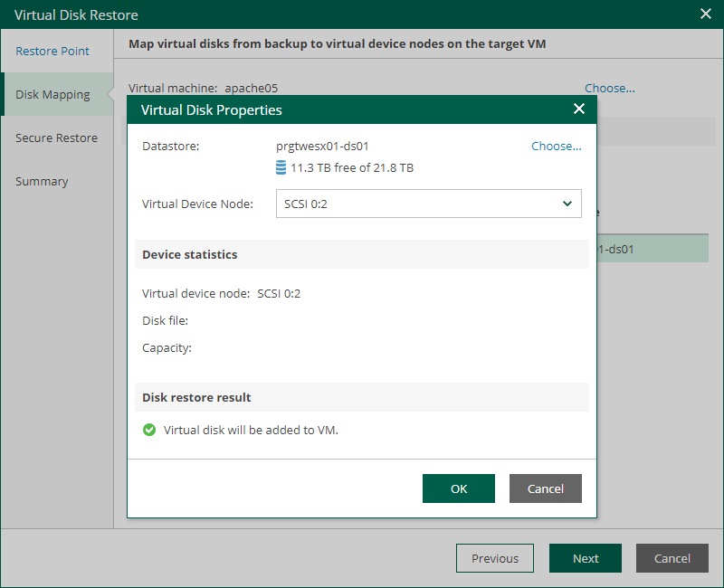This screenshot has width=724, height=588.
Task: Switch to the Restore Point step
Action: [x=53, y=51]
